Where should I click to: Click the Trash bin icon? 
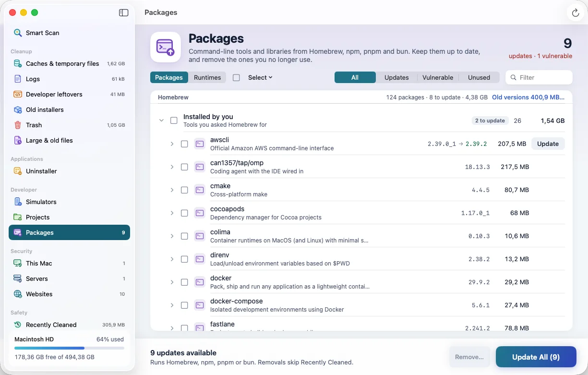coord(18,125)
